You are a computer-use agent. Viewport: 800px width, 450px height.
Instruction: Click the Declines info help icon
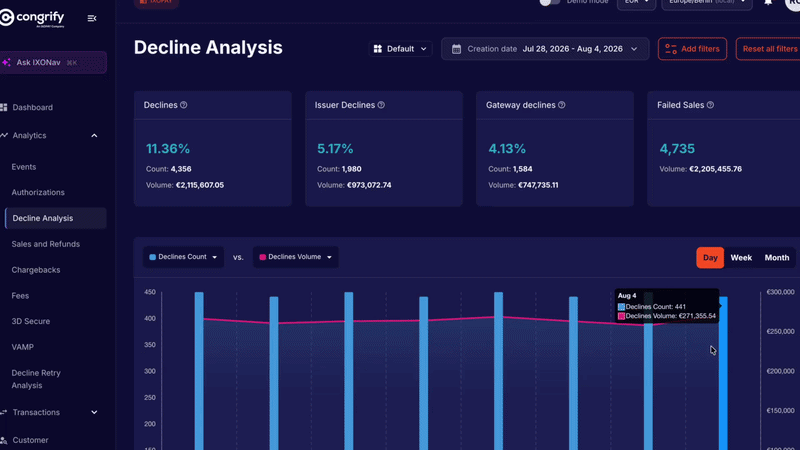184,105
